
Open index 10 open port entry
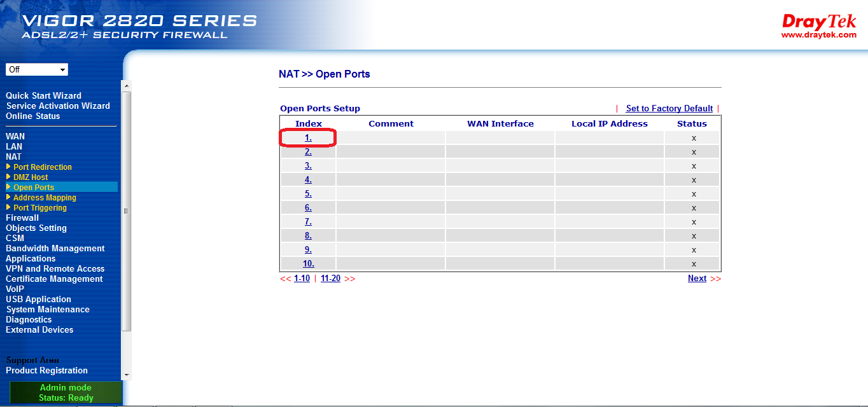(308, 263)
